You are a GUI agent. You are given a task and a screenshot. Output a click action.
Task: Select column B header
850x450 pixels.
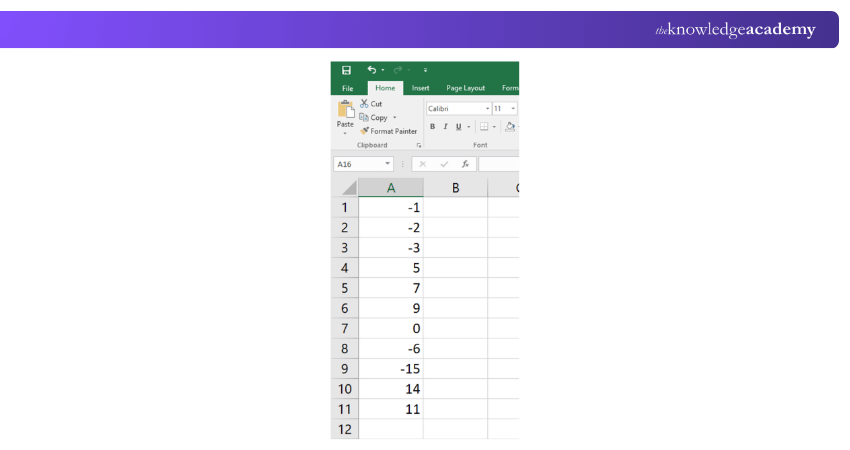455,188
